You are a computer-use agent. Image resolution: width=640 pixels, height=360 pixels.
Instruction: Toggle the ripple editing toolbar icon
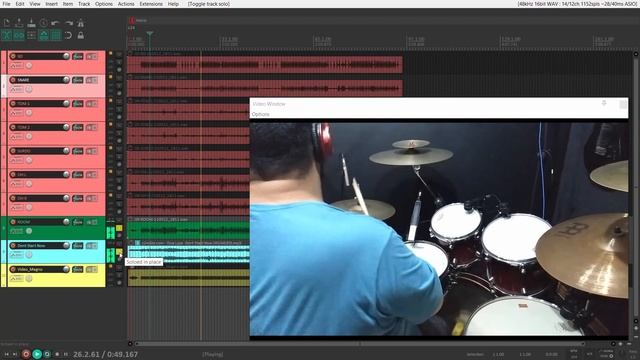31,35
